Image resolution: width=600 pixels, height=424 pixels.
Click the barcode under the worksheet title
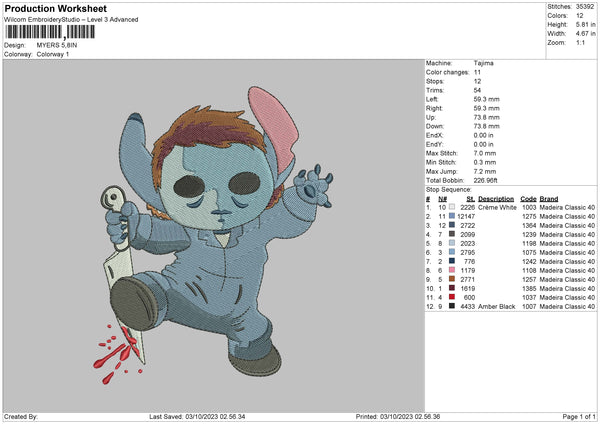[x=50, y=32]
